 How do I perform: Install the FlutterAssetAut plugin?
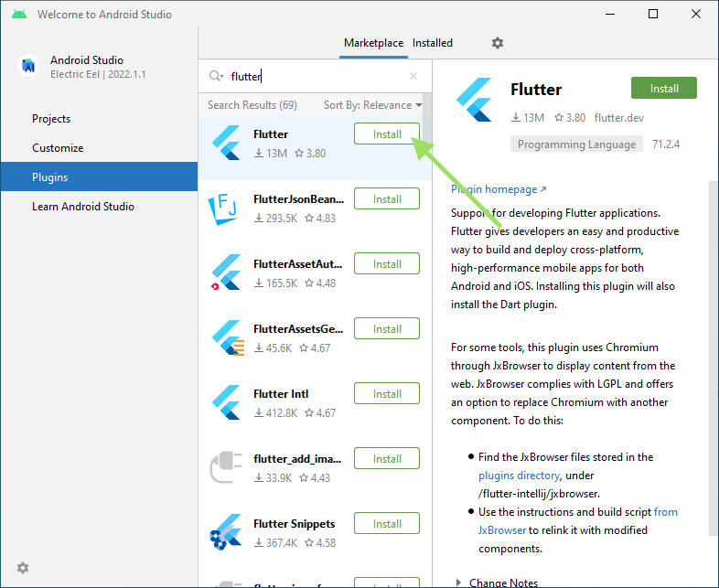pyautogui.click(x=387, y=264)
